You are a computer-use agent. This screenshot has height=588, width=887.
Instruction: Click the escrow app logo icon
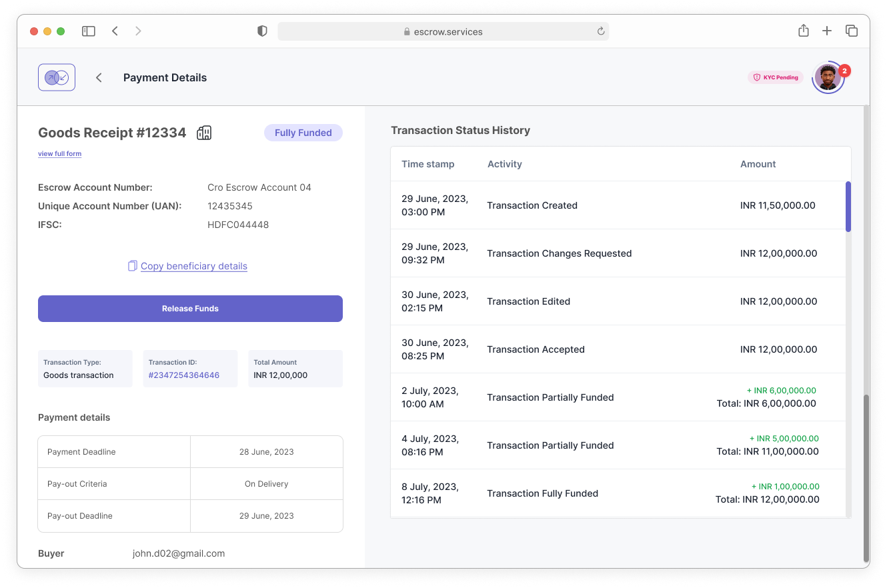[57, 77]
